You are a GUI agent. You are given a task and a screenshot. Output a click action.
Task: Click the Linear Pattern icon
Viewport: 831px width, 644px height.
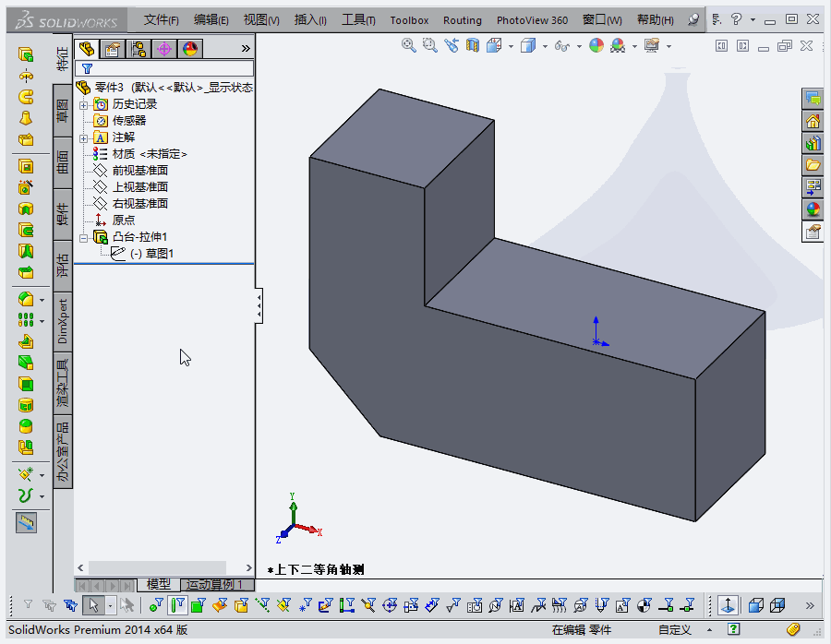point(26,320)
